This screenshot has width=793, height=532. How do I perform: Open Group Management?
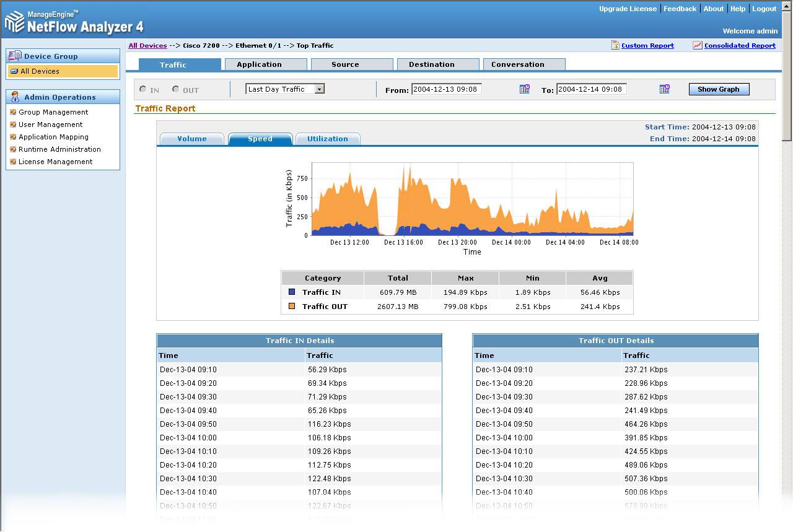point(53,112)
